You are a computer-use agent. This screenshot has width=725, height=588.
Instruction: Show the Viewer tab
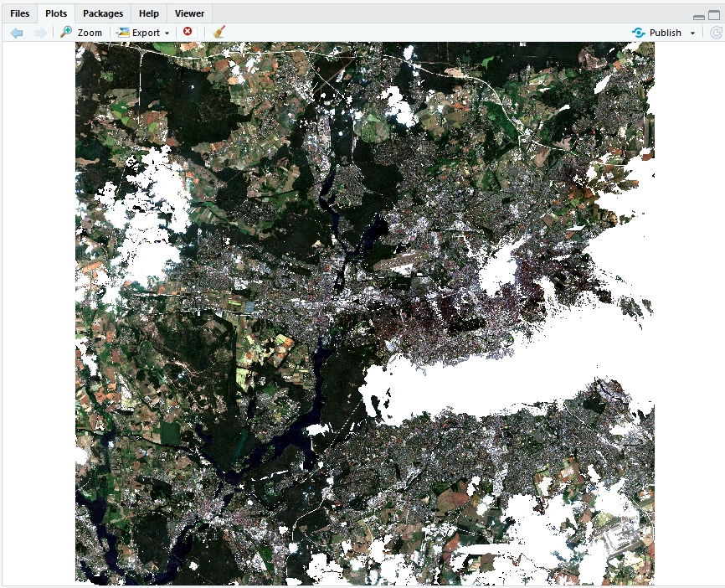(189, 13)
